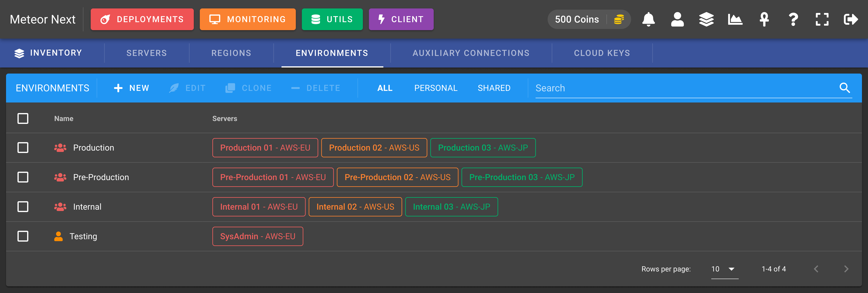Click the Servers column header
Image resolution: width=868 pixels, height=293 pixels.
[x=225, y=118]
